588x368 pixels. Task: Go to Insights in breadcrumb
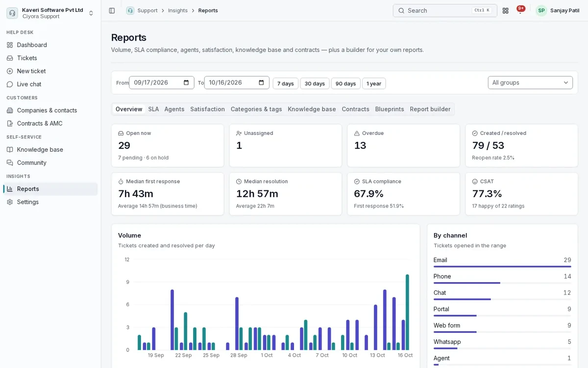tap(178, 10)
